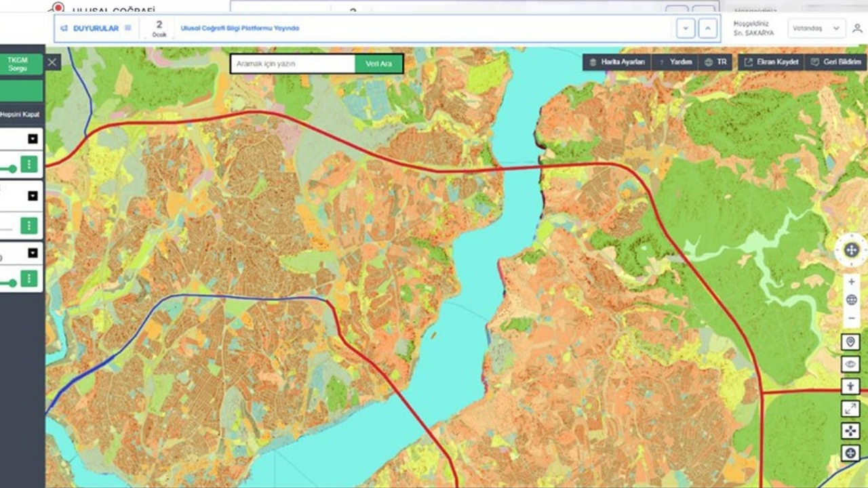Click the pan compass control on map
Screen dimensions: 868x488
851,250
